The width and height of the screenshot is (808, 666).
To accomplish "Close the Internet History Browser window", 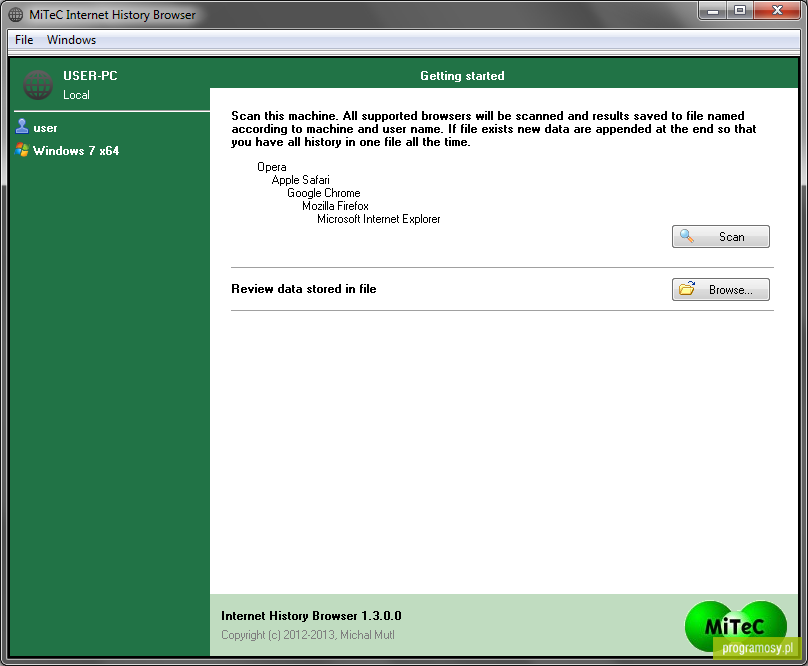I will [x=778, y=11].
